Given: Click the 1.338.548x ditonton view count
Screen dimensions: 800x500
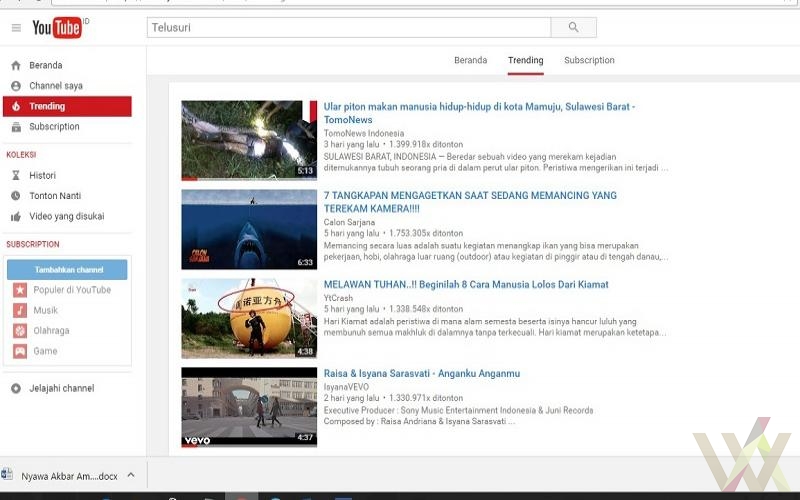Looking at the screenshot, I should tap(426, 309).
